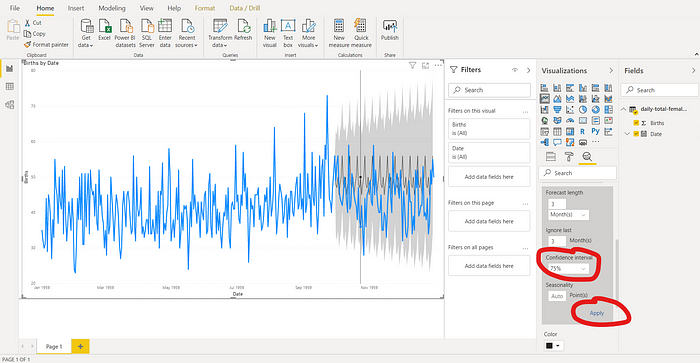The height and width of the screenshot is (363, 700).
Task: Open More options on the chart visual
Action: click(438, 66)
